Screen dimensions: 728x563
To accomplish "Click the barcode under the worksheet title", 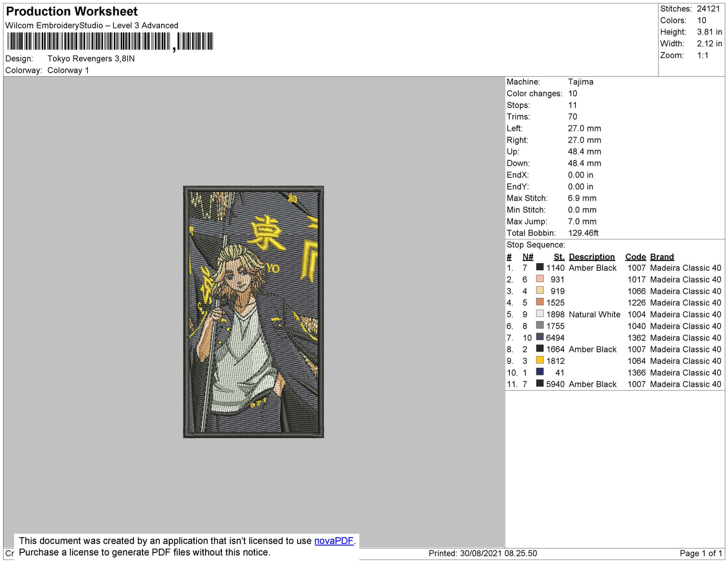I will 110,41.
